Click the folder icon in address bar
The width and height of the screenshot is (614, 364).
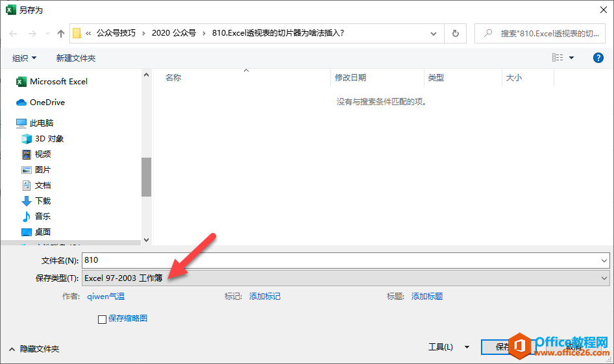[77, 33]
